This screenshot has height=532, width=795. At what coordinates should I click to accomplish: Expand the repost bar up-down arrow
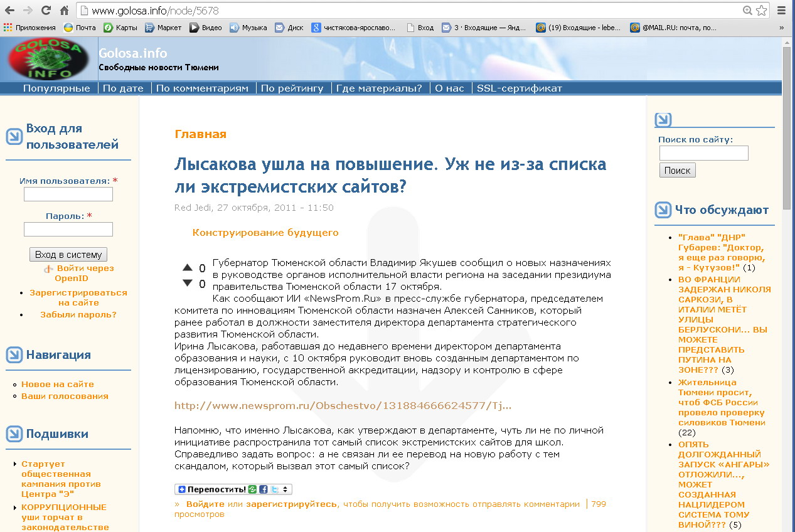click(x=285, y=489)
